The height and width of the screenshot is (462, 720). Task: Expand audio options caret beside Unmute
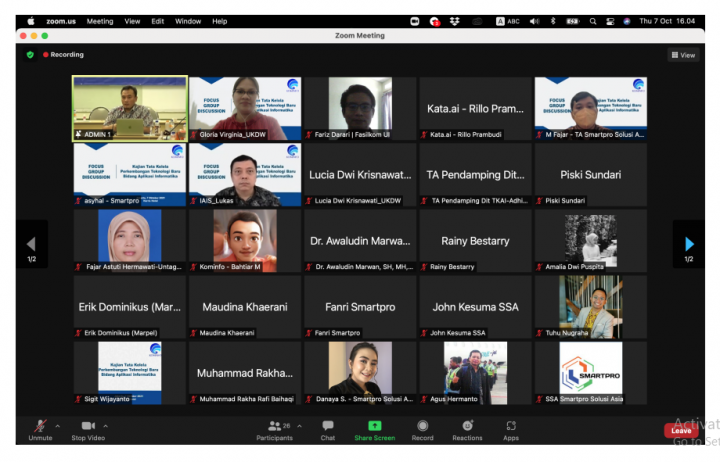[x=57, y=426]
